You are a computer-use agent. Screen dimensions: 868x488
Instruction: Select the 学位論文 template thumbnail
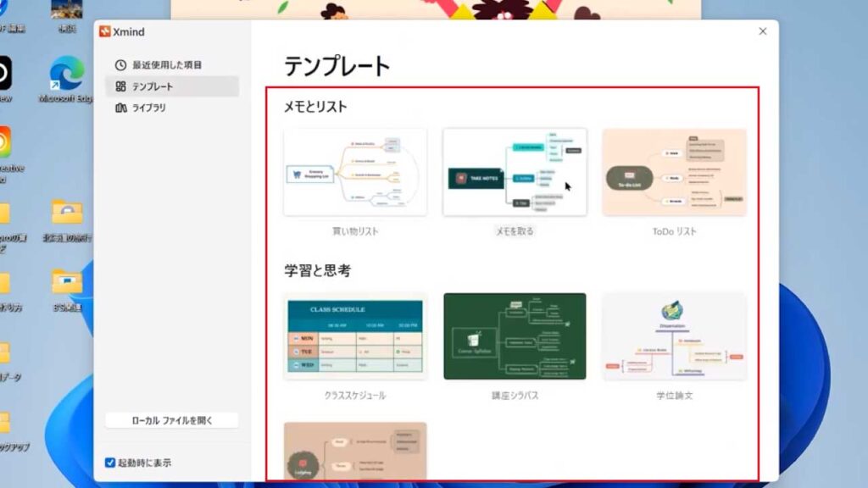[x=674, y=336]
